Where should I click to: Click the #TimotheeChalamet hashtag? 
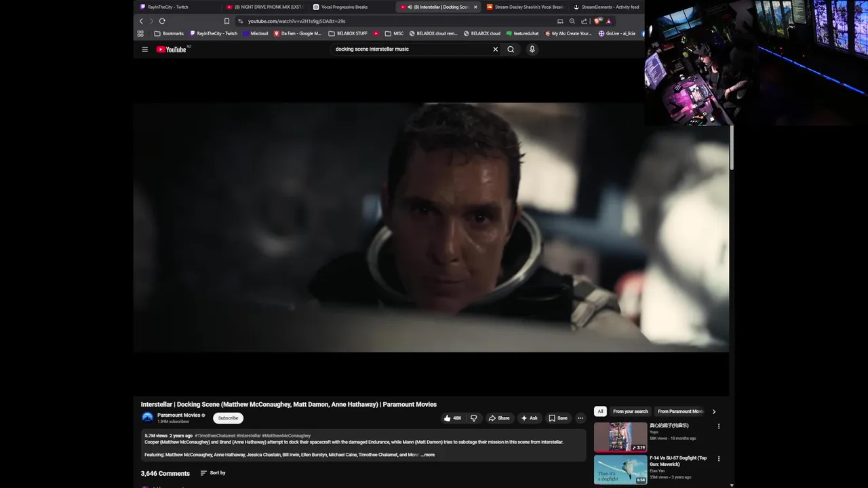215,436
